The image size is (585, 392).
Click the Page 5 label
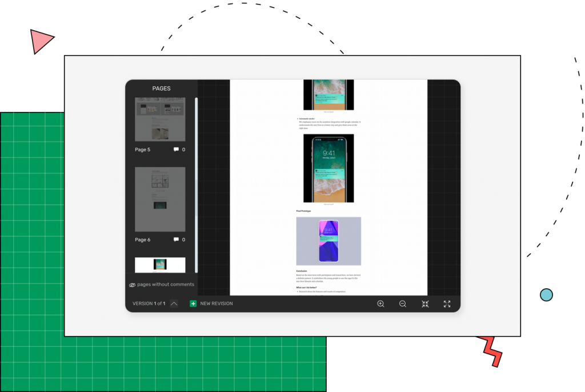[x=143, y=150]
